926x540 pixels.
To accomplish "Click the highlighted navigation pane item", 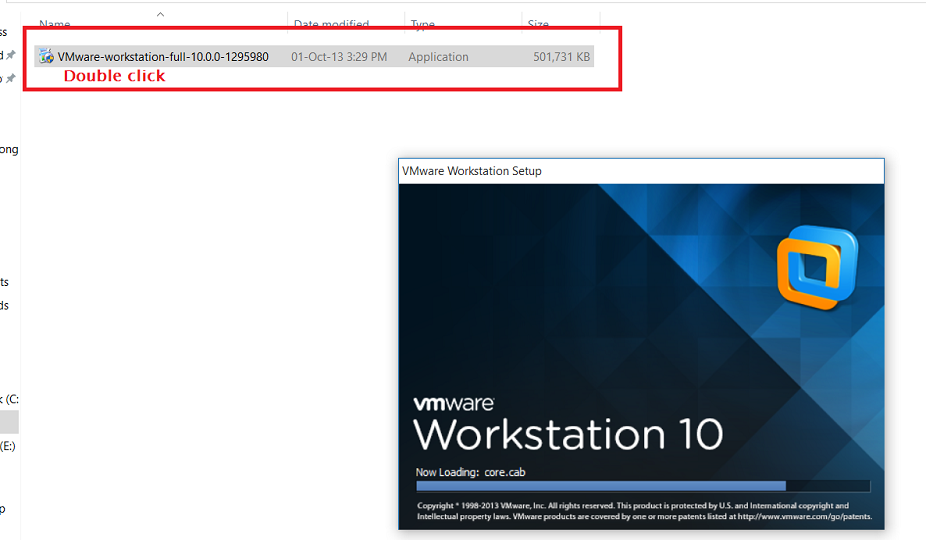I will pyautogui.click(x=9, y=422).
